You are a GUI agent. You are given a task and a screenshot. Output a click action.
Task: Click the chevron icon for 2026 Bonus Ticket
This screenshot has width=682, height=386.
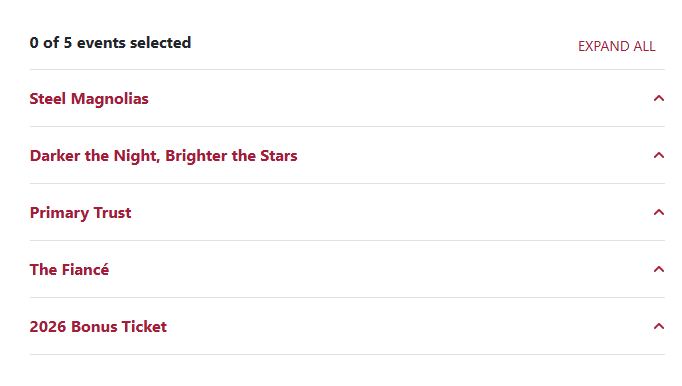coord(659,326)
